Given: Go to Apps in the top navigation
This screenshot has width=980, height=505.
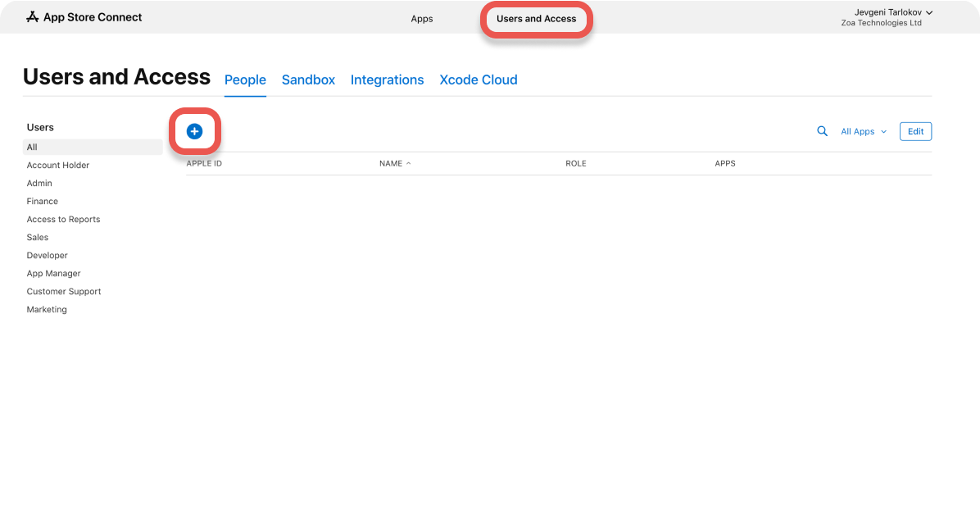Looking at the screenshot, I should (x=422, y=19).
